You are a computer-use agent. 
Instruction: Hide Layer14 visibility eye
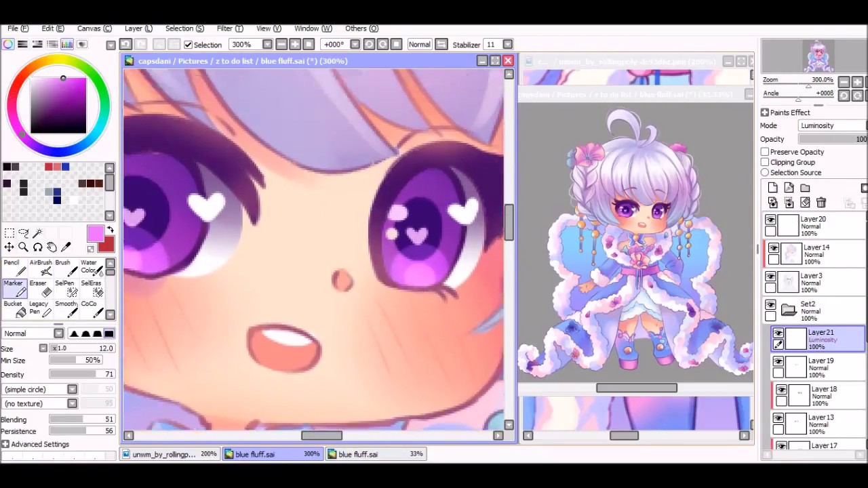tap(774, 249)
